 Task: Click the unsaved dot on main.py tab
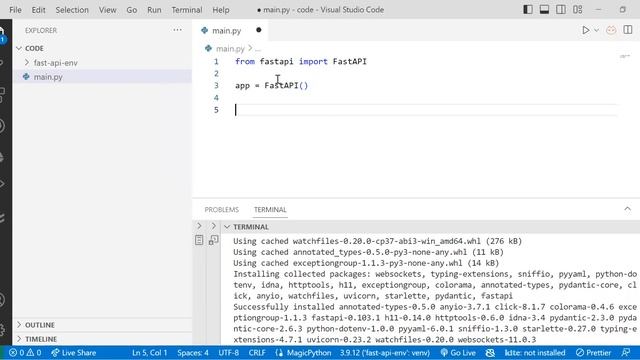click(x=259, y=30)
